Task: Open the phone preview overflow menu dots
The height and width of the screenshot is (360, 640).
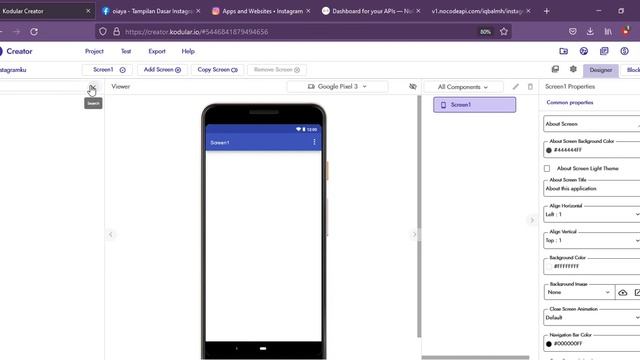Action: pos(314,142)
